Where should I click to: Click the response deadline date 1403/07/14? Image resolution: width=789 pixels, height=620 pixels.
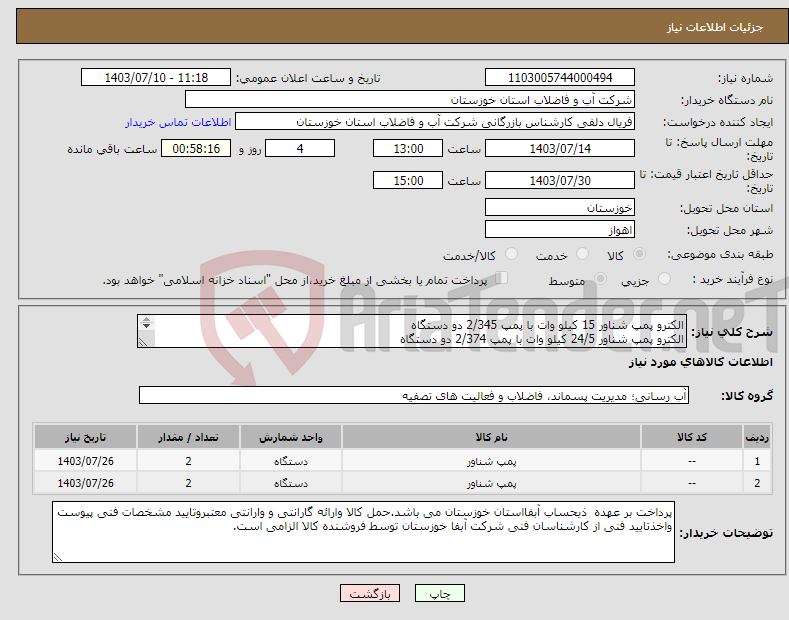click(560, 148)
